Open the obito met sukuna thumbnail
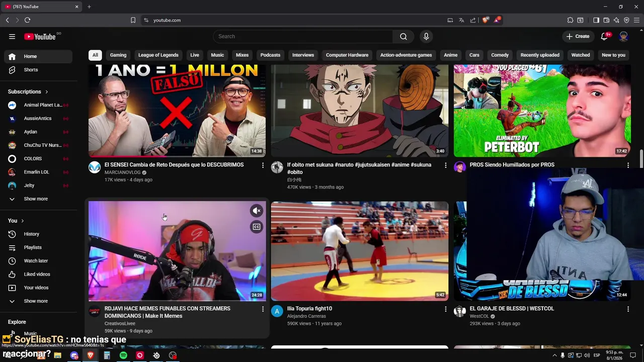 [360, 111]
